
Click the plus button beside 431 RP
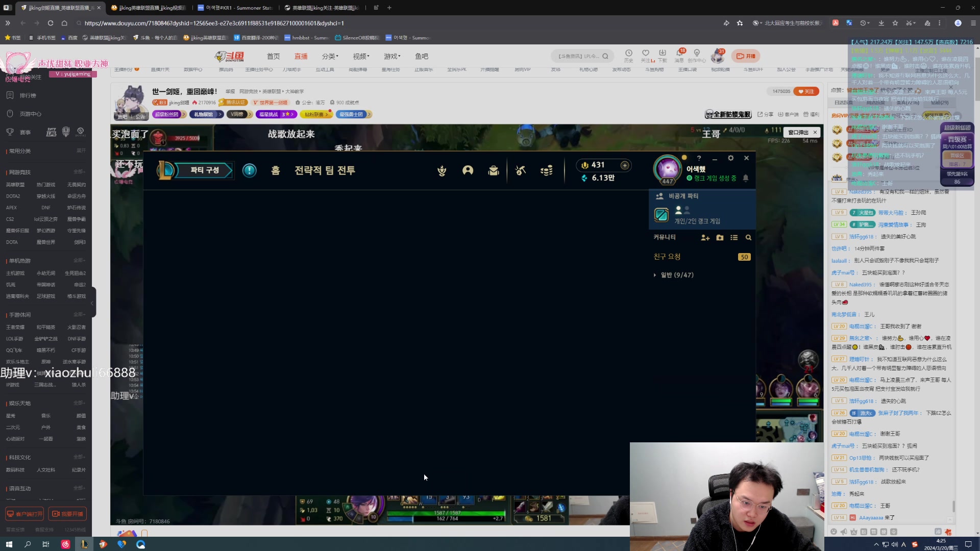point(625,165)
